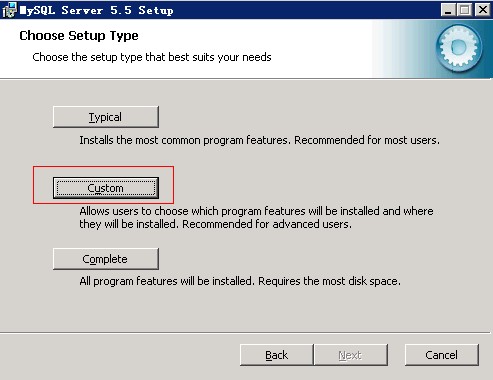Viewport: 493px width, 380px height.
Task: Click the 'Allows users to choose' description line
Action: click(256, 211)
